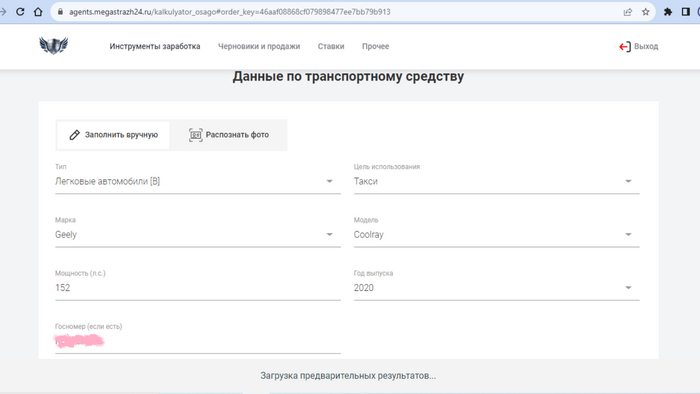This screenshot has width=700, height=394.
Task: Click the Госномер input field
Action: (198, 341)
